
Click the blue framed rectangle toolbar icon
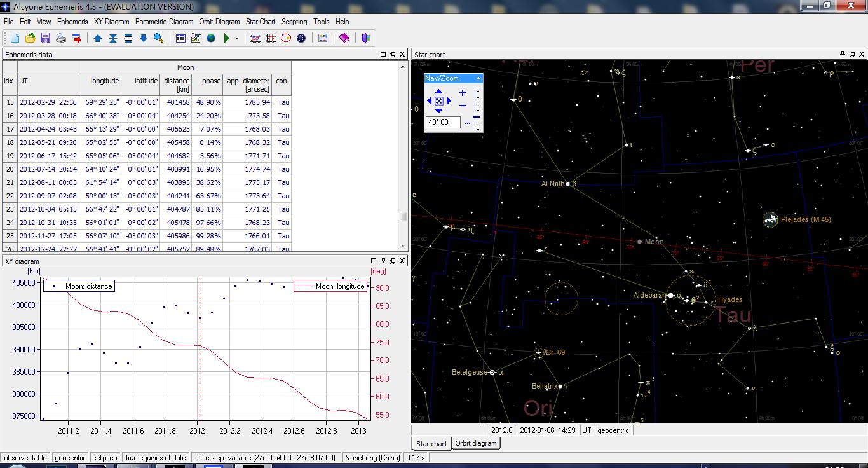coord(128,38)
